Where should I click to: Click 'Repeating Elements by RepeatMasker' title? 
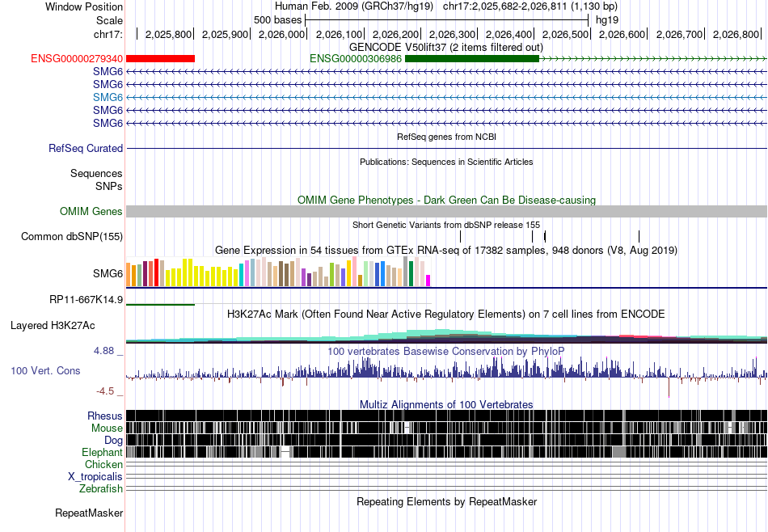(447, 502)
